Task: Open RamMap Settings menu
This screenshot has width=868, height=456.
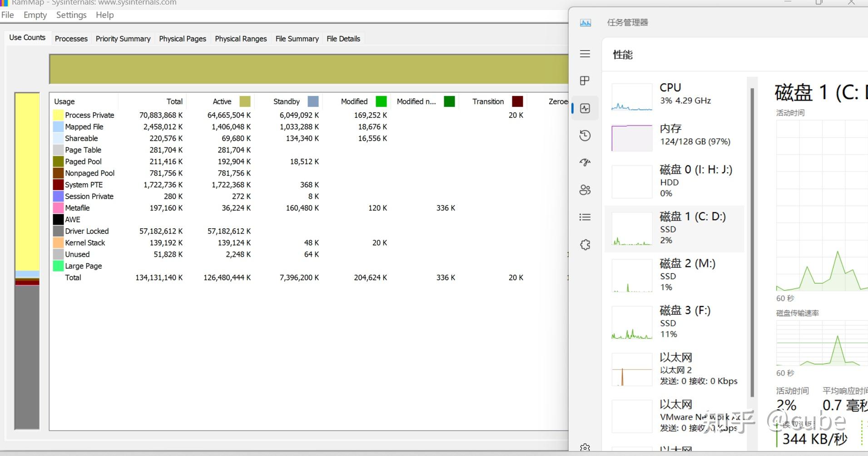Action: 71,15
